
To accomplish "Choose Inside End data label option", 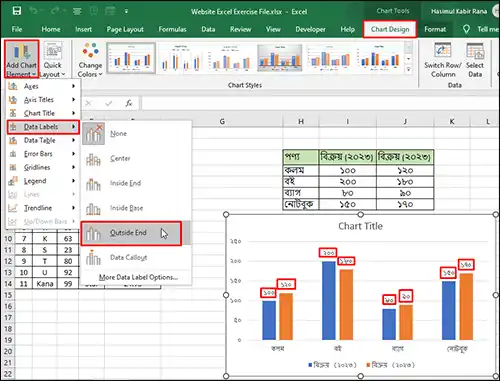I will coord(137,183).
